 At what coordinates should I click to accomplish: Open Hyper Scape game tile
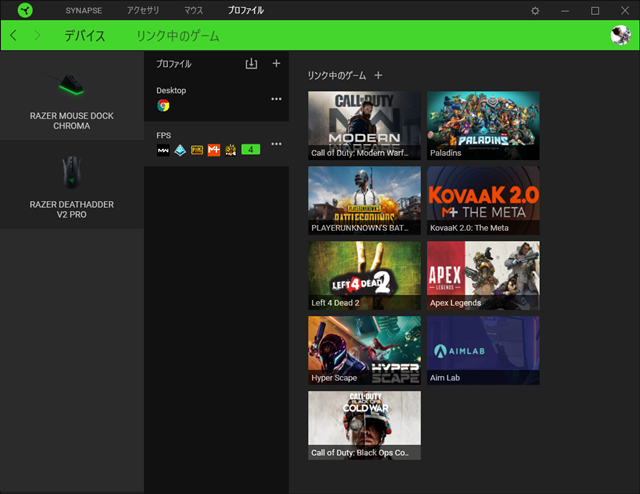pyautogui.click(x=364, y=350)
